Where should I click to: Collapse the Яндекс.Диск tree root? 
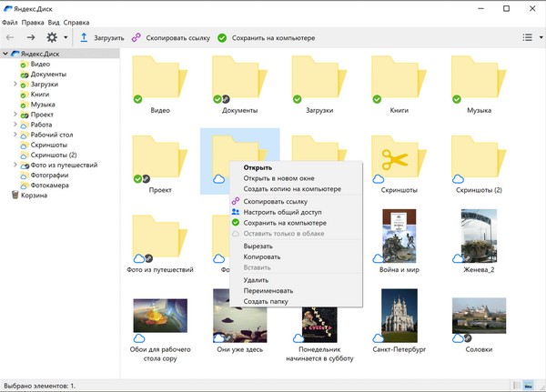click(5, 54)
